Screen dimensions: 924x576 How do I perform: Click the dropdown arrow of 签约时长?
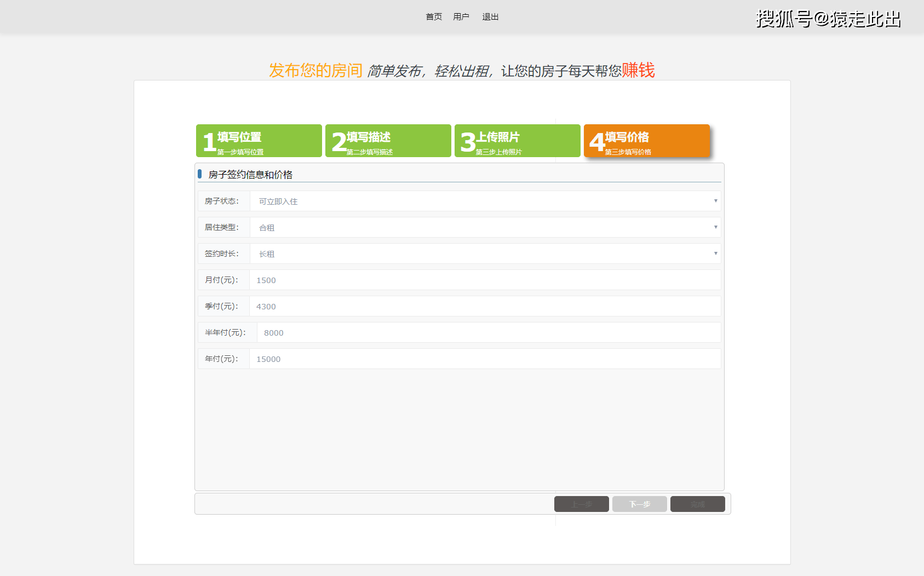(x=715, y=254)
